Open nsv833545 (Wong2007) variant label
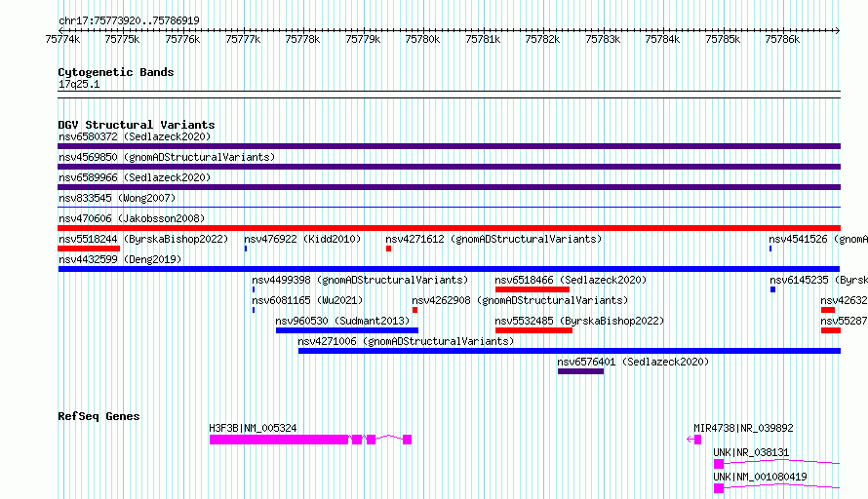Image resolution: width=868 pixels, height=499 pixels. click(117, 198)
